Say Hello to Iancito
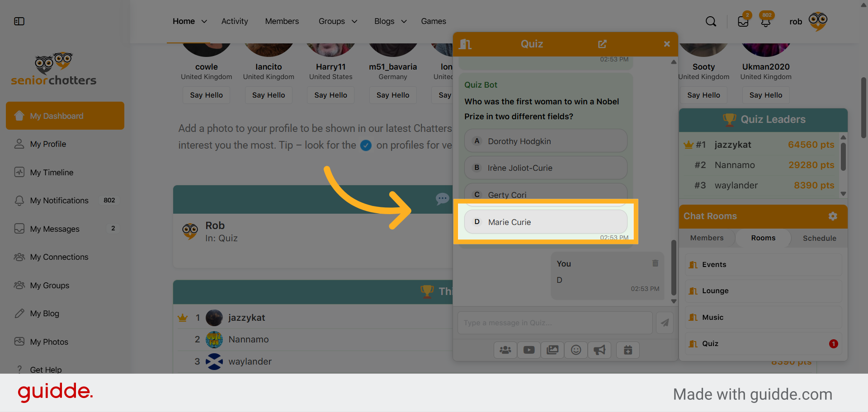The width and height of the screenshot is (868, 412). [269, 95]
